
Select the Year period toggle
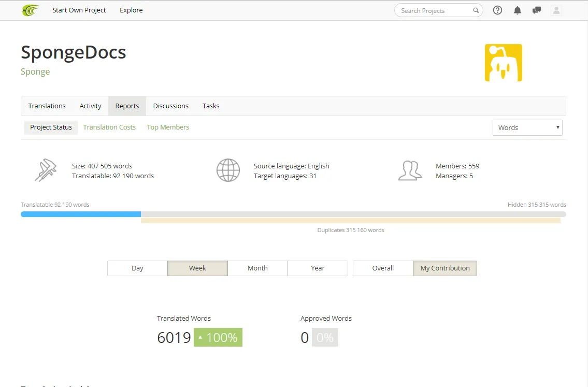[x=318, y=268]
